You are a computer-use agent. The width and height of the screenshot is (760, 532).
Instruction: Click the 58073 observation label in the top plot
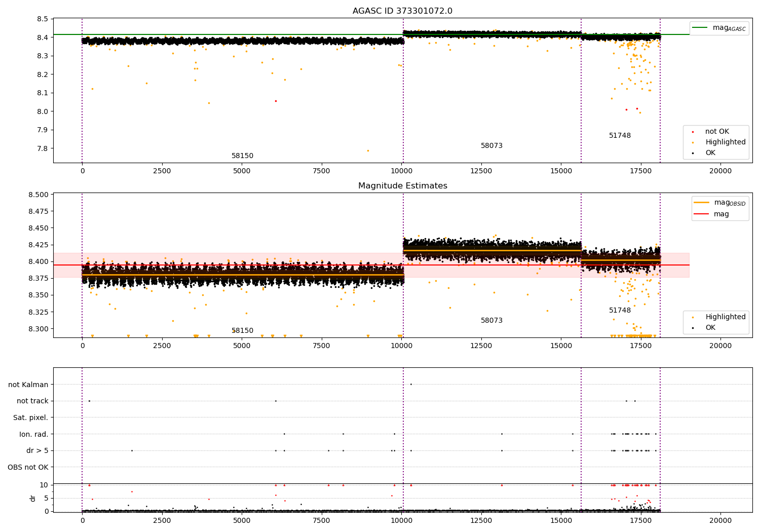pos(491,146)
